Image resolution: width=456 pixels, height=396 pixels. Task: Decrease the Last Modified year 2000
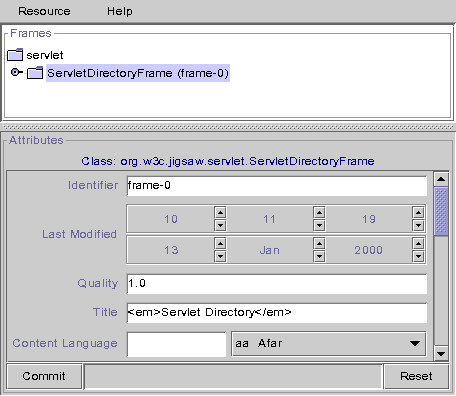(418, 257)
